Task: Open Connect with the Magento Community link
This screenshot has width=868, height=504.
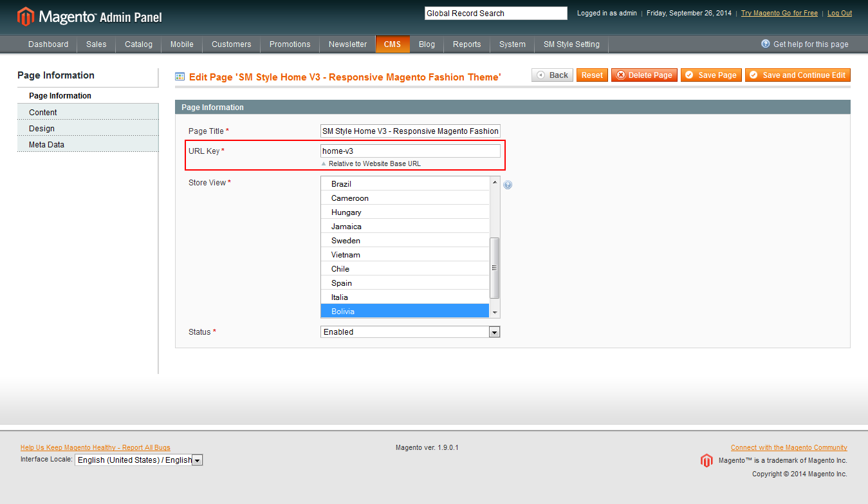Action: click(789, 447)
